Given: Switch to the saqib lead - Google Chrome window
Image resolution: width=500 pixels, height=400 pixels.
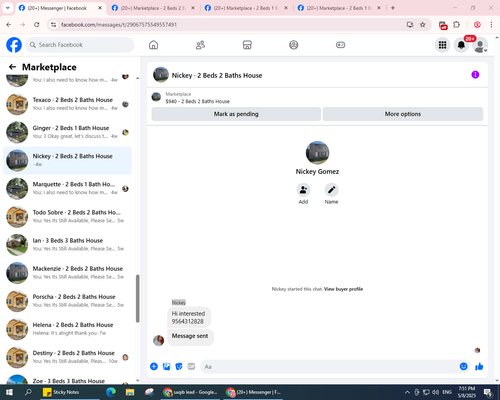Looking at the screenshot, I should click(x=190, y=392).
